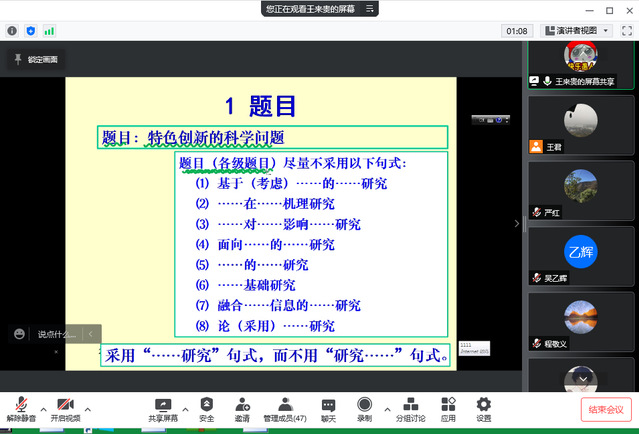Open 管理成员 participant management
The width and height of the screenshot is (639, 434).
284,408
